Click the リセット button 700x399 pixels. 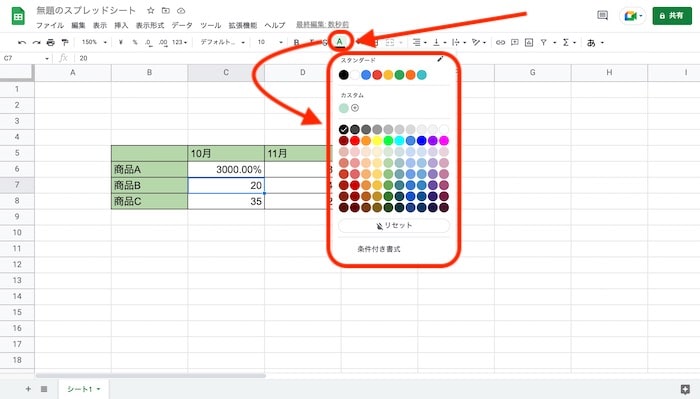point(394,225)
